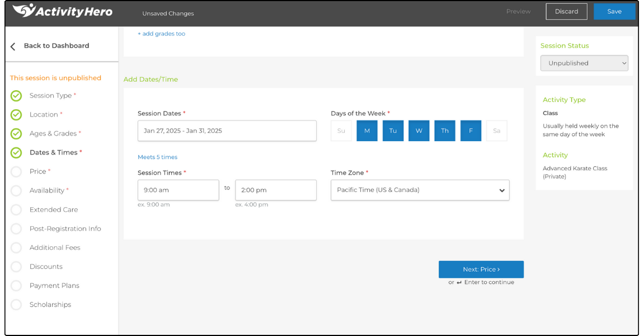The height and width of the screenshot is (336, 644).
Task: Click the session start time field 9:00 am
Action: [x=178, y=190]
